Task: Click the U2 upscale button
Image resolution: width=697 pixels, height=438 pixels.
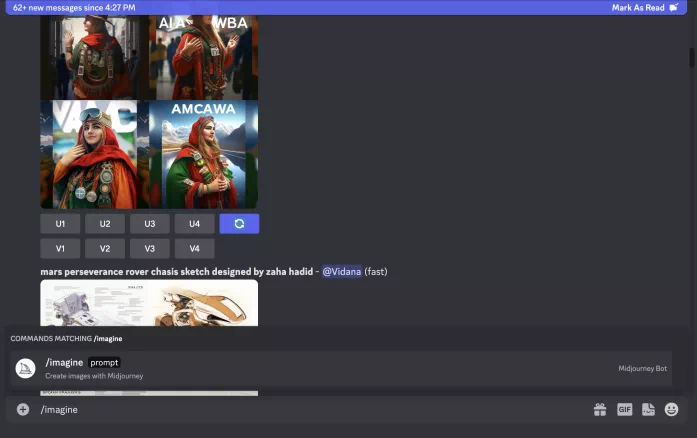Action: pyautogui.click(x=105, y=224)
